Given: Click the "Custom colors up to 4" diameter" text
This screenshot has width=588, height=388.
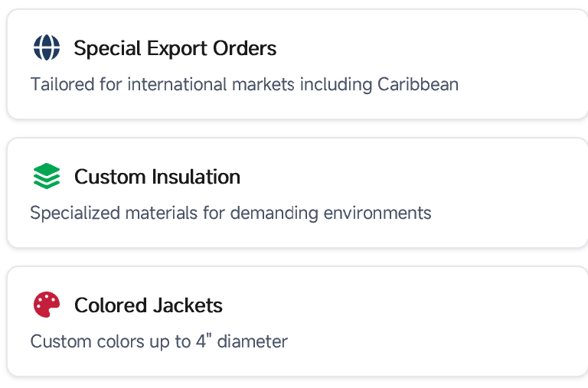Looking at the screenshot, I should 158,341.
